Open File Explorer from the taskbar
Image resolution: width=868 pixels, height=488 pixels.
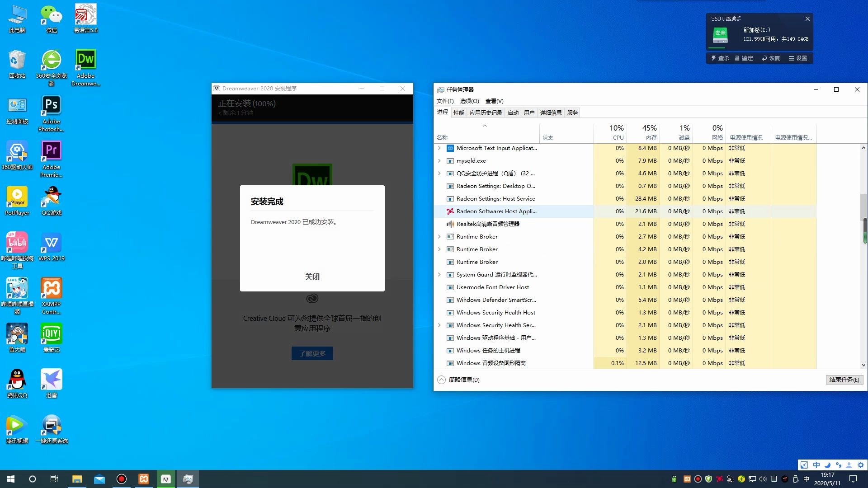77,479
